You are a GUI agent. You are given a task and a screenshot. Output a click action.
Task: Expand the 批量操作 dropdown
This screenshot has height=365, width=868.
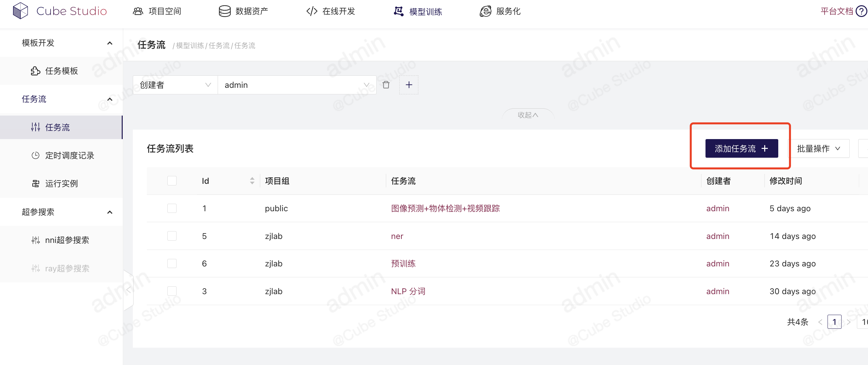pos(818,149)
